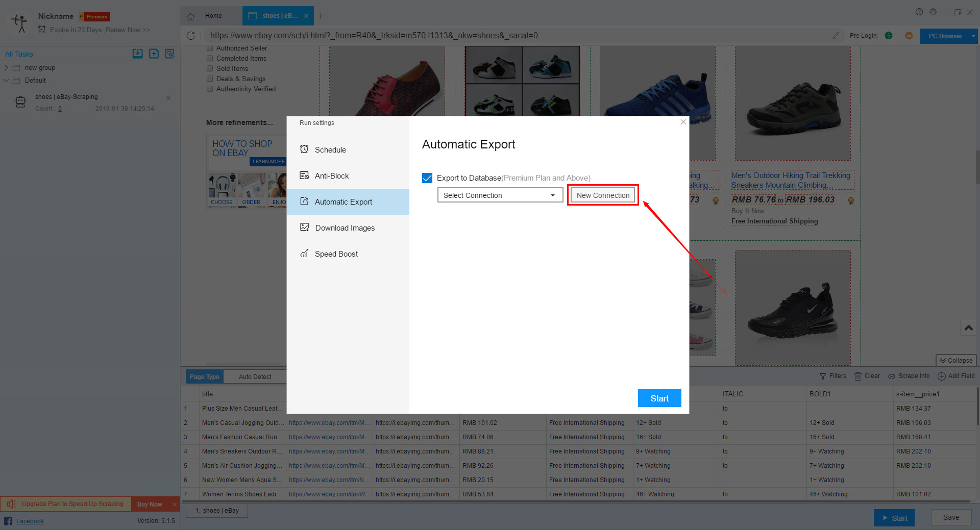Viewport: 980px width, 530px height.
Task: Click the New Connection button
Action: [x=603, y=195]
